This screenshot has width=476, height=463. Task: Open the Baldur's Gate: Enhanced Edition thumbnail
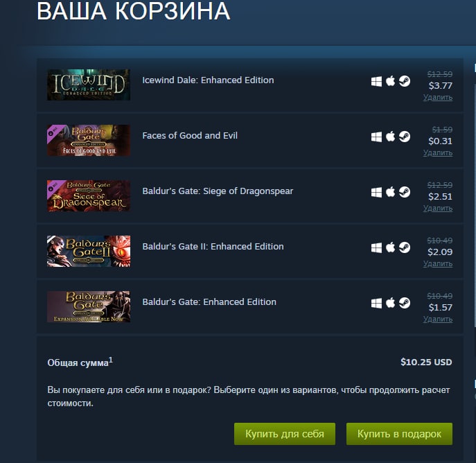tap(89, 306)
